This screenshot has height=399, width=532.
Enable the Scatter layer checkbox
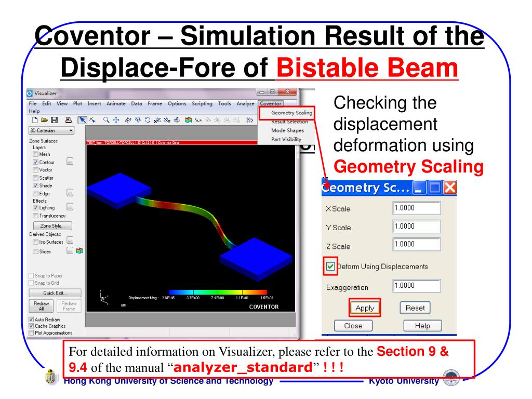pyautogui.click(x=35, y=178)
